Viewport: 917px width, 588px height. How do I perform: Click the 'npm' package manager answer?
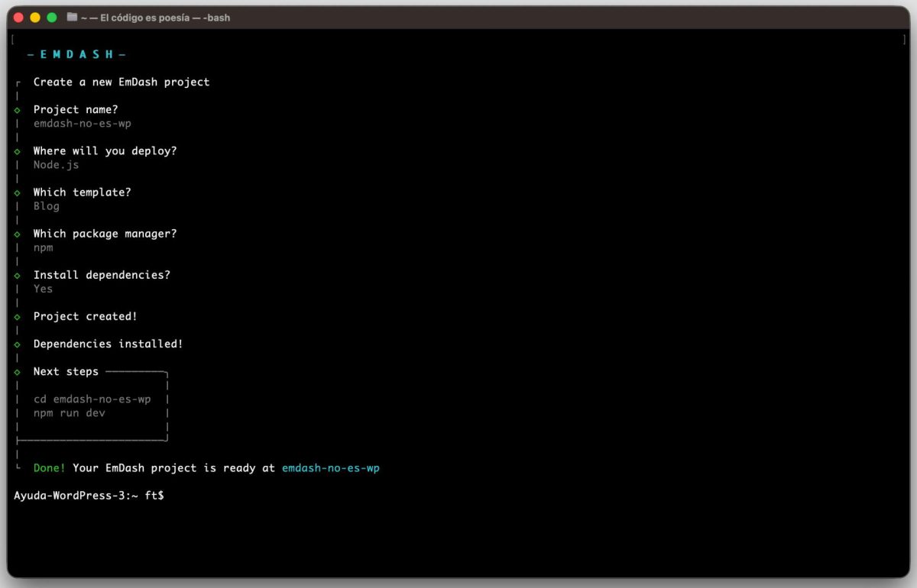coord(44,247)
